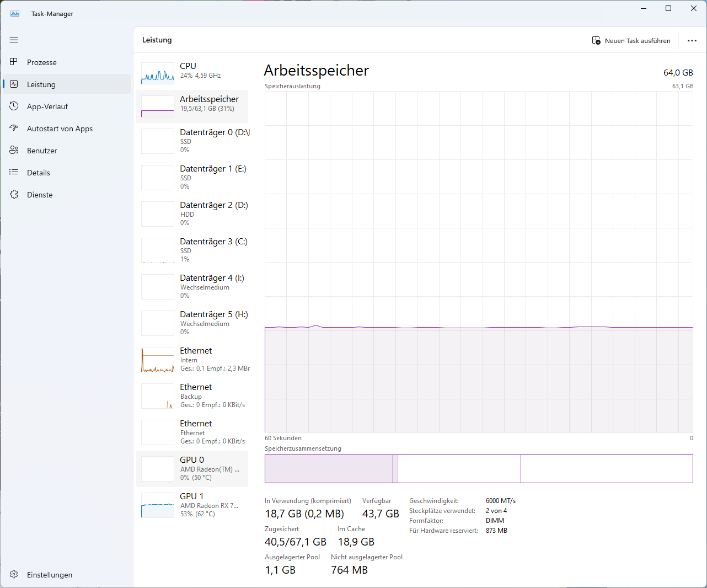This screenshot has width=707, height=588.
Task: Select Datenträger 5 (H:) entry
Action: [x=192, y=323]
